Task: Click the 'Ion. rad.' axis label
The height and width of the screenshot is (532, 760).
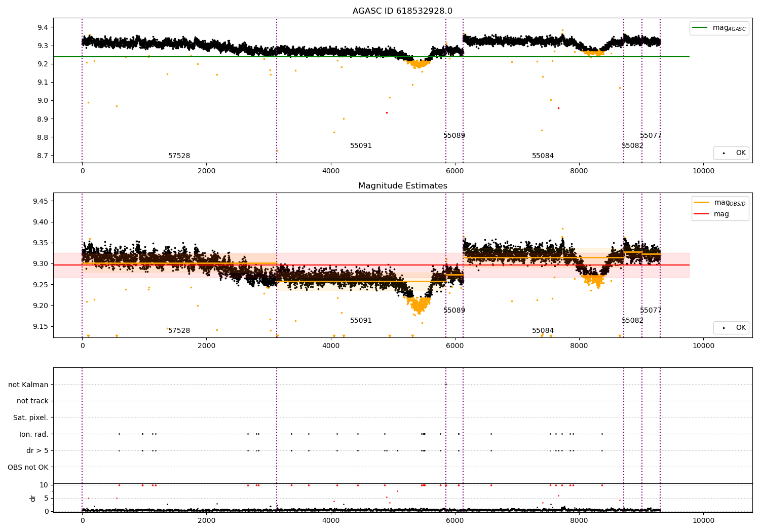Action: pos(34,434)
